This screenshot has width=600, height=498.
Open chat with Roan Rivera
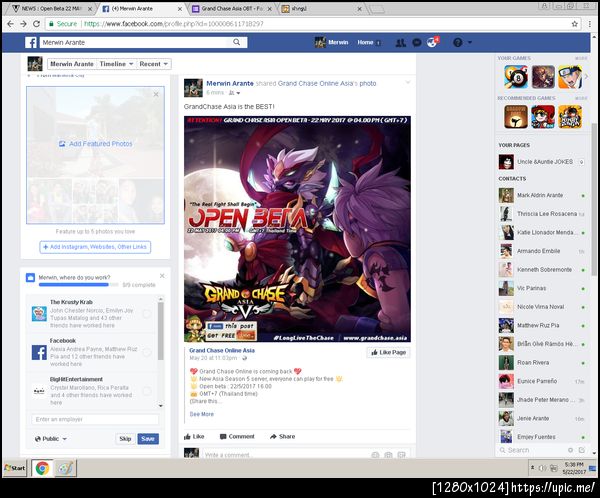tap(541, 362)
